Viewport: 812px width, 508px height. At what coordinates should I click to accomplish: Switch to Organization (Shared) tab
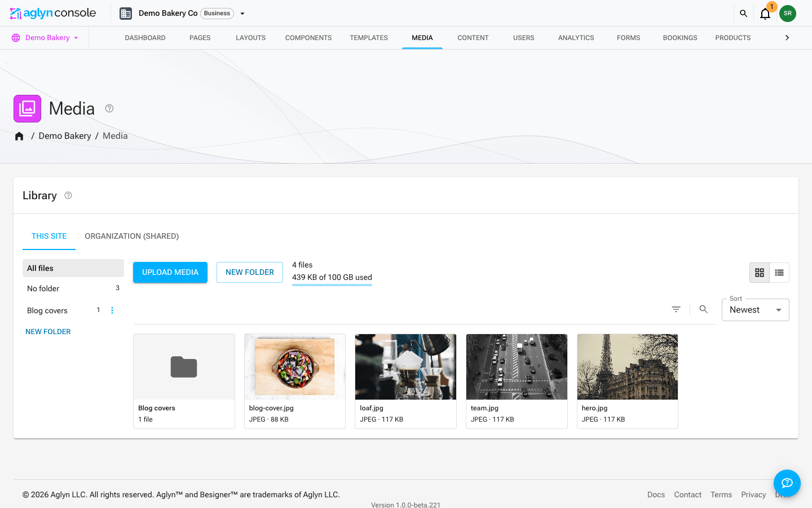[131, 236]
